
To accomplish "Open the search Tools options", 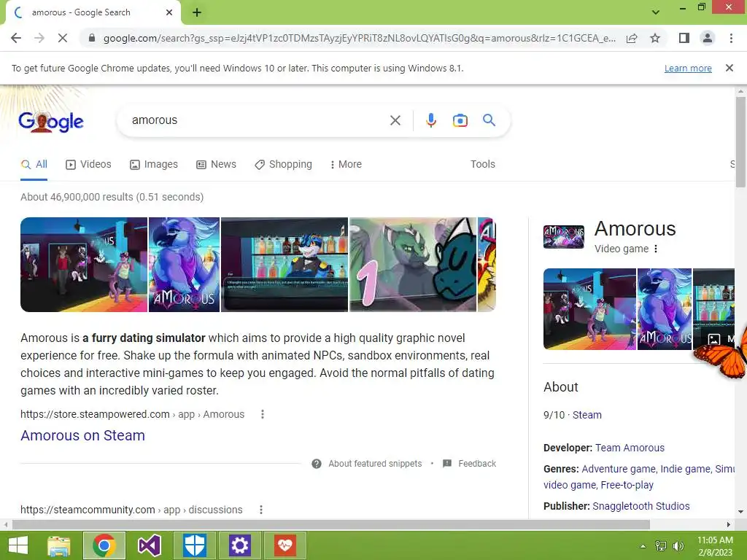I will (x=483, y=164).
